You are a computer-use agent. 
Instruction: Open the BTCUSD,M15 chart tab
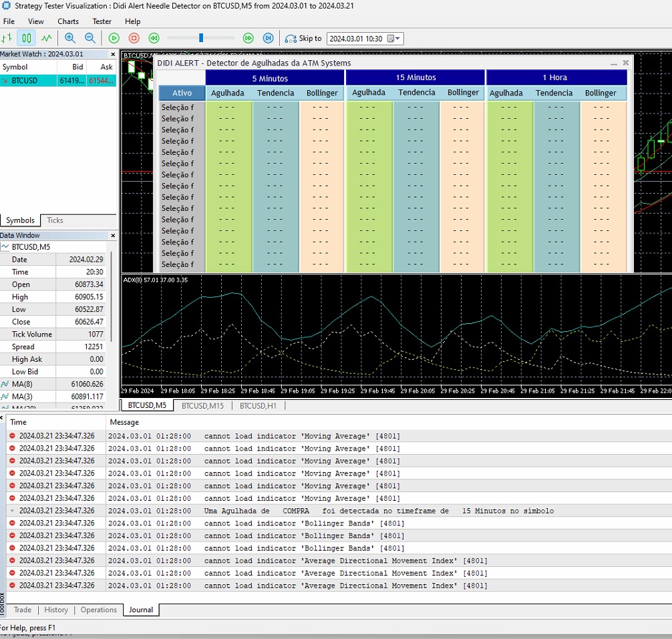[x=202, y=405]
